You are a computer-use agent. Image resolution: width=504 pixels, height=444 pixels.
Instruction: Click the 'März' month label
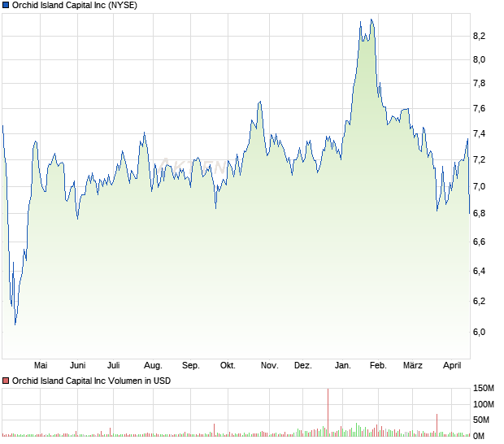413,366
